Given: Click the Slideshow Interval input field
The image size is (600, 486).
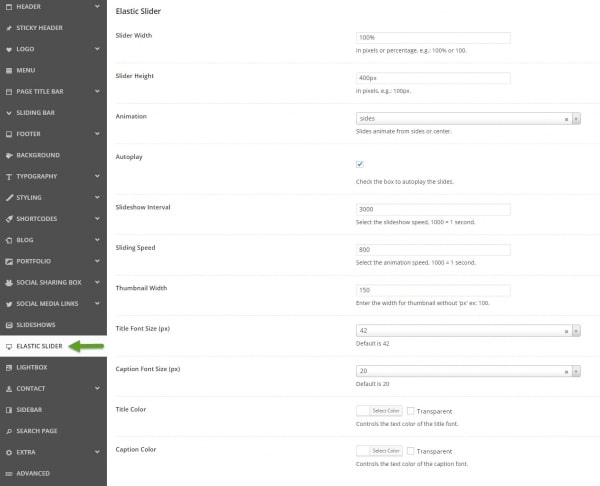Looking at the screenshot, I should click(433, 209).
